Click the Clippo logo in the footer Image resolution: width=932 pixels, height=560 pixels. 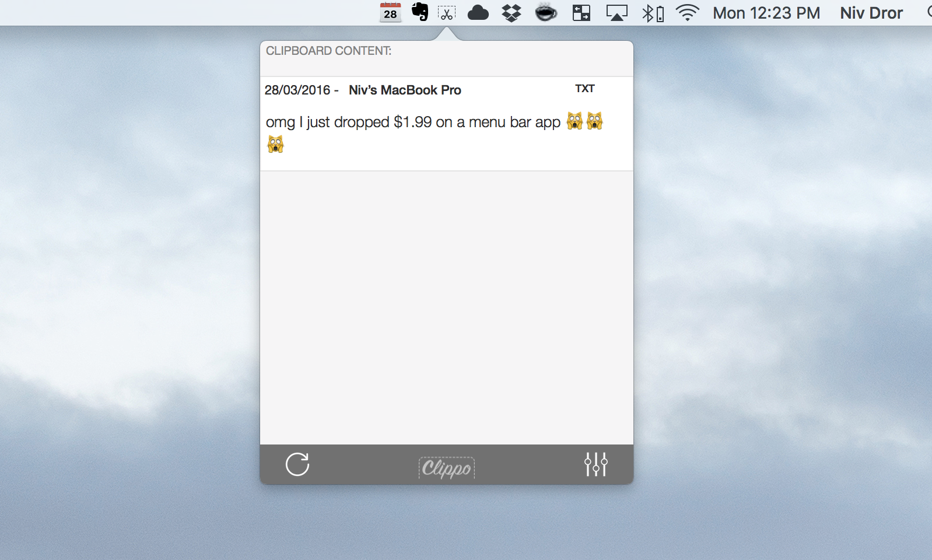pyautogui.click(x=447, y=468)
